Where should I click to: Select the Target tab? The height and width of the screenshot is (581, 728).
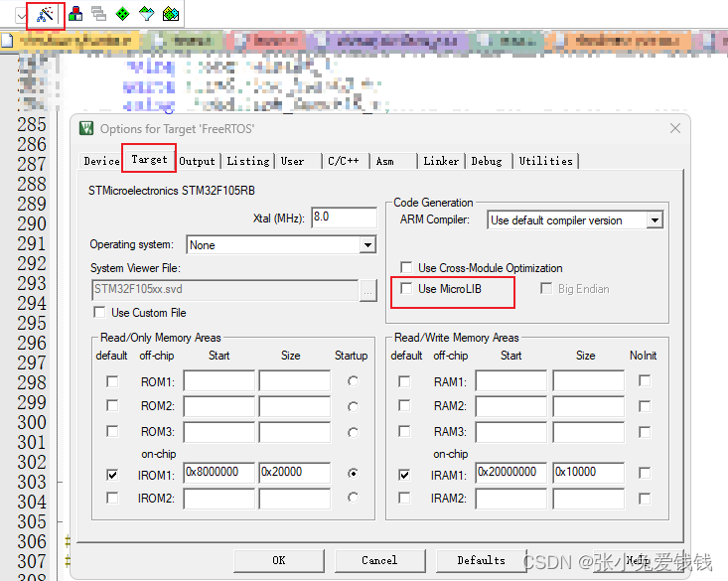(149, 159)
